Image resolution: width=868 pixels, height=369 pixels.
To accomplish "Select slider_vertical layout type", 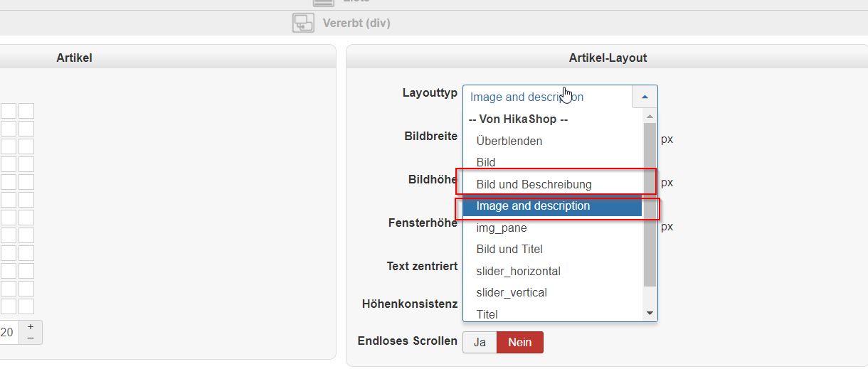I will coord(512,292).
